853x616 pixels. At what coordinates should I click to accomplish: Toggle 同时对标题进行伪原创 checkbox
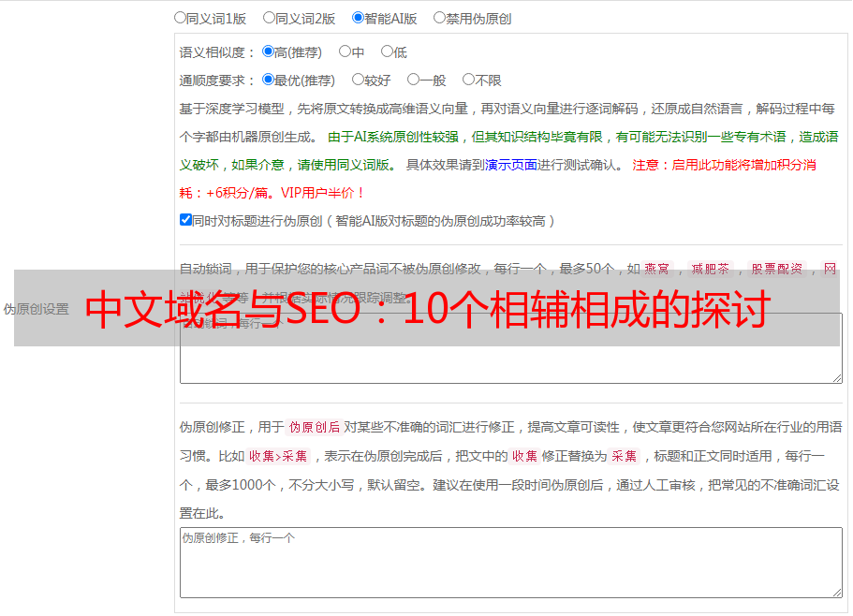tap(185, 220)
